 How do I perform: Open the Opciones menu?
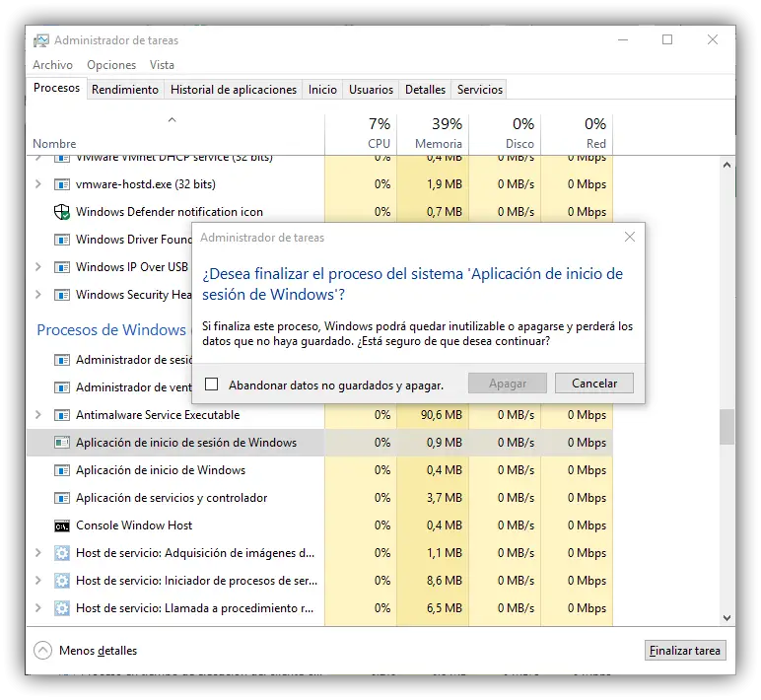pos(111,65)
